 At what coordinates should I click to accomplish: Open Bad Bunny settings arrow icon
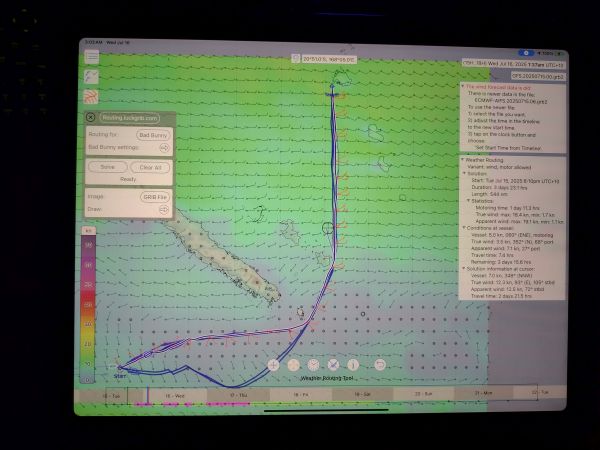pyautogui.click(x=165, y=147)
